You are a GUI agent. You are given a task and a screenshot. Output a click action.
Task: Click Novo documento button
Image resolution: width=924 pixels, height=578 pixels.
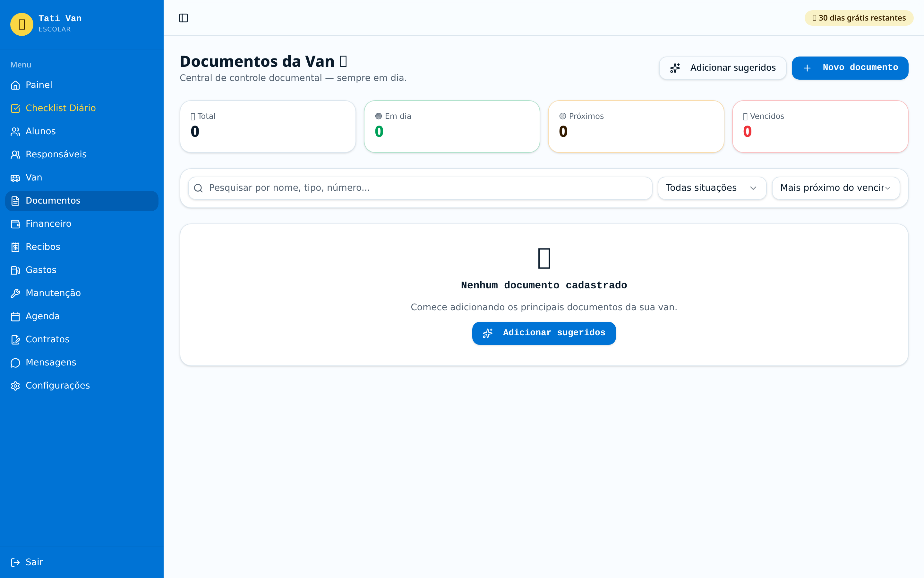pyautogui.click(x=850, y=68)
